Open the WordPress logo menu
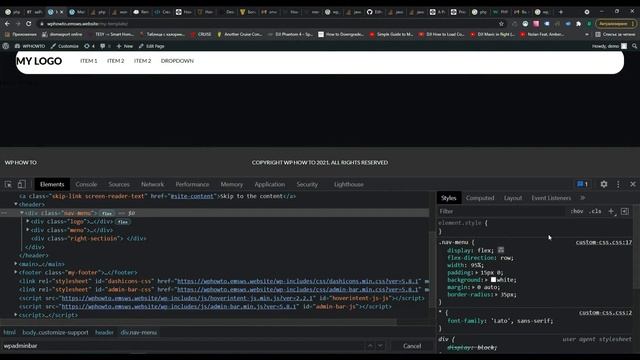This screenshot has width=640, height=360. 6,46
